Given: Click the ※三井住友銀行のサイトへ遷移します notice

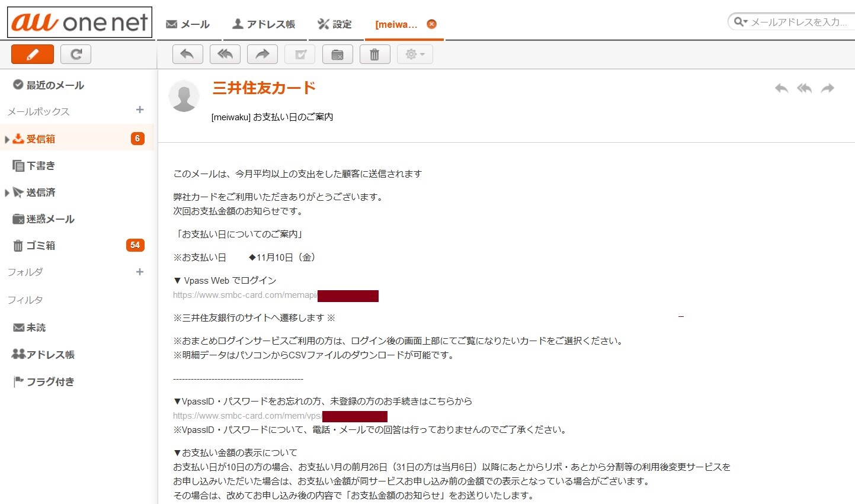Looking at the screenshot, I should [254, 318].
